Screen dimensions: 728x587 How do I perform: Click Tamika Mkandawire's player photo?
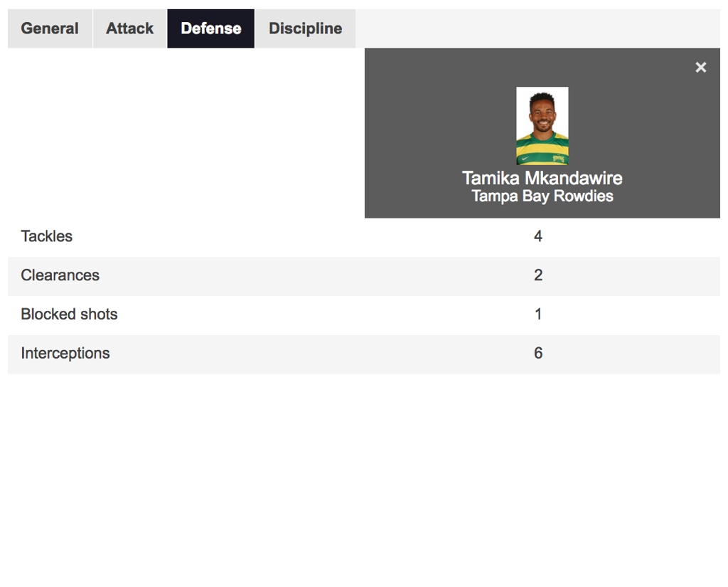(542, 125)
